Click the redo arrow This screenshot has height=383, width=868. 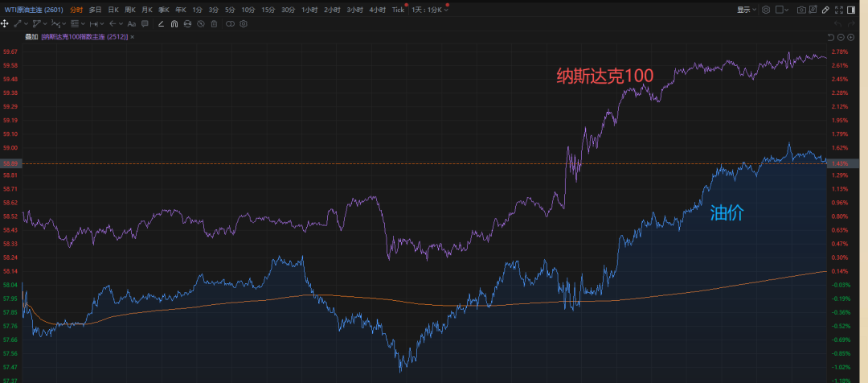coord(851,24)
